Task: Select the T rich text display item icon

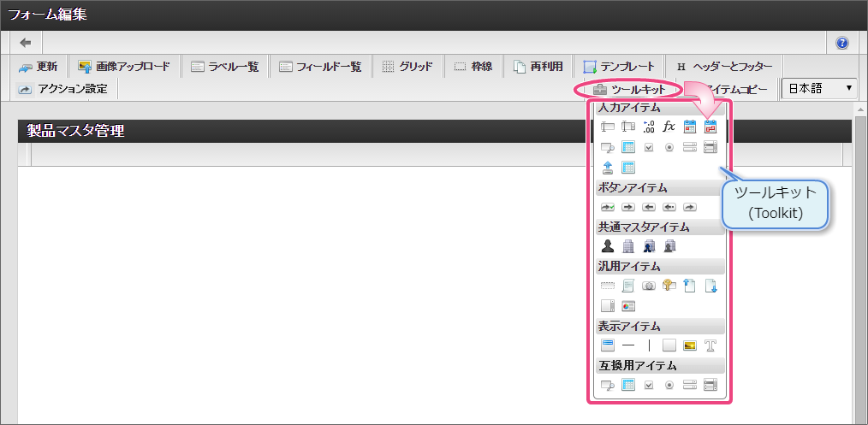Action: coord(710,345)
